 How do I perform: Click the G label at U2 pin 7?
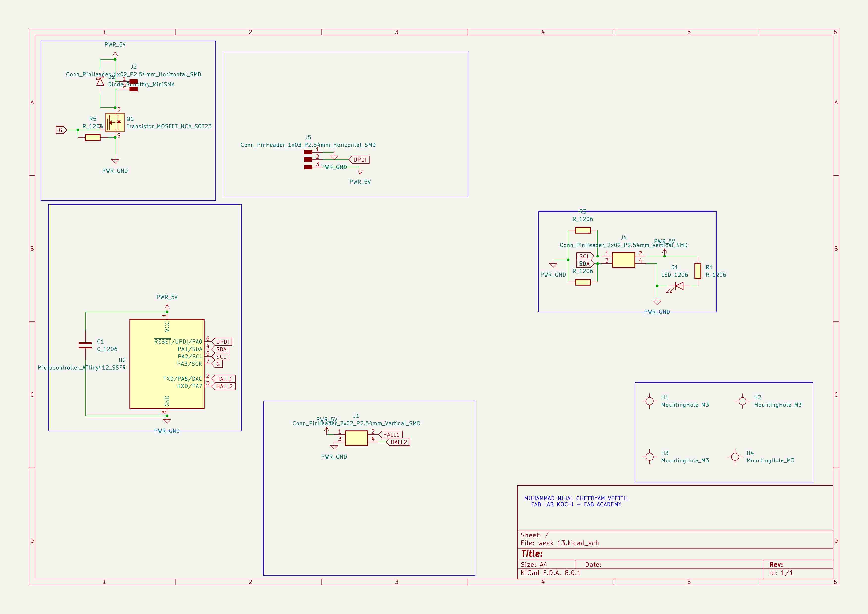coord(217,364)
